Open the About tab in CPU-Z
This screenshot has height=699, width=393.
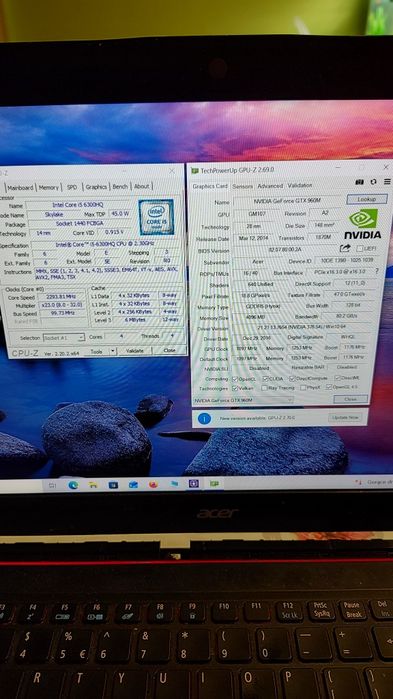(x=141, y=186)
